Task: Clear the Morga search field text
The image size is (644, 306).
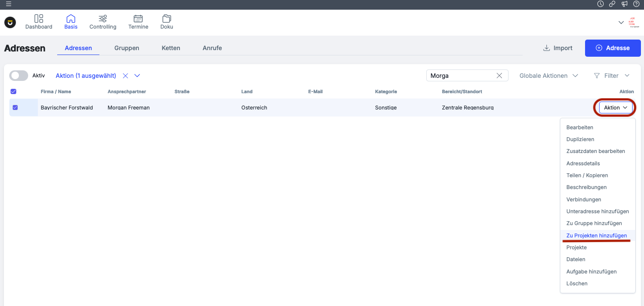Action: (499, 76)
